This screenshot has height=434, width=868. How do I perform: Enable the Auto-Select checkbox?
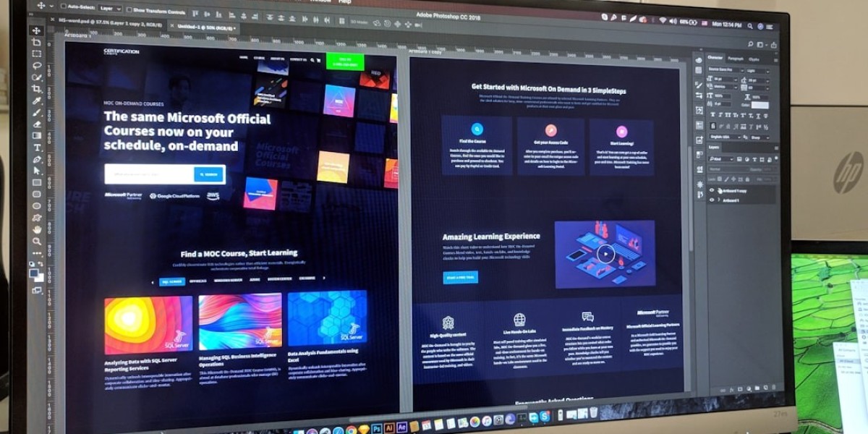click(x=64, y=9)
